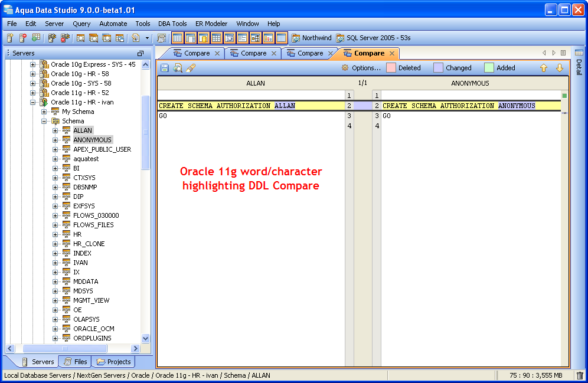Show the tab list icon at right of tabs

point(563,53)
